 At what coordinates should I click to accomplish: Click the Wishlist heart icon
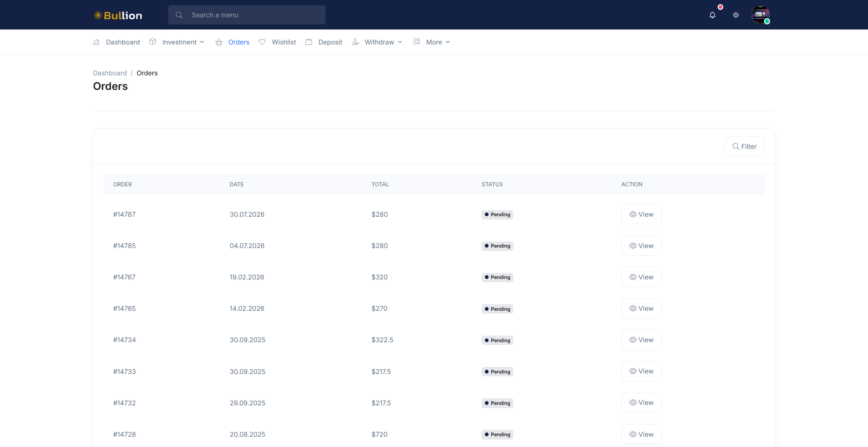(262, 42)
